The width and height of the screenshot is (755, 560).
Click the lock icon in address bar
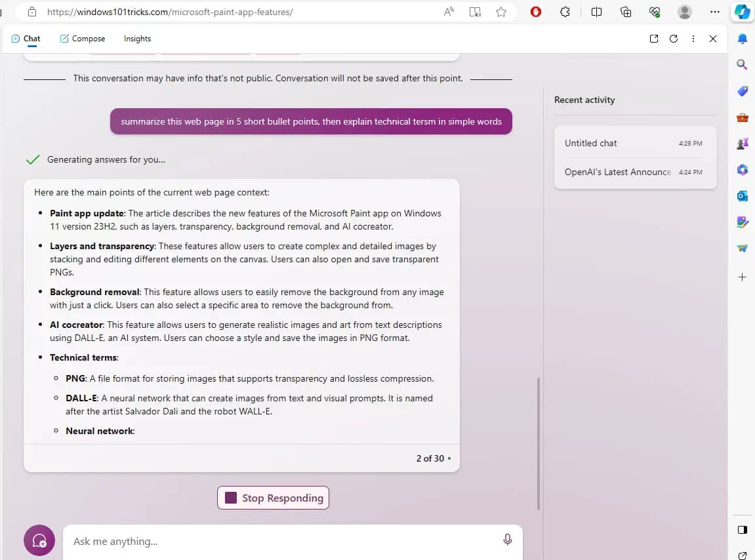[x=32, y=12]
